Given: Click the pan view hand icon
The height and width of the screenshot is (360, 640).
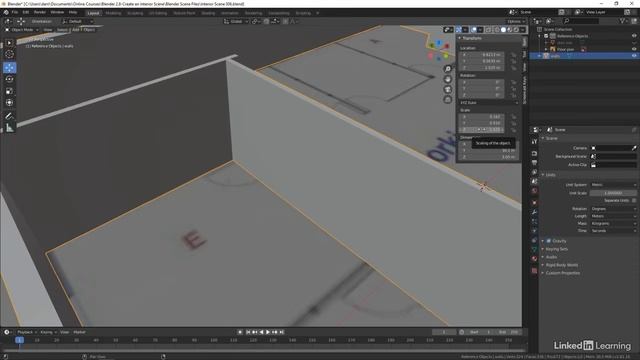Looking at the screenshot, I should [448, 79].
